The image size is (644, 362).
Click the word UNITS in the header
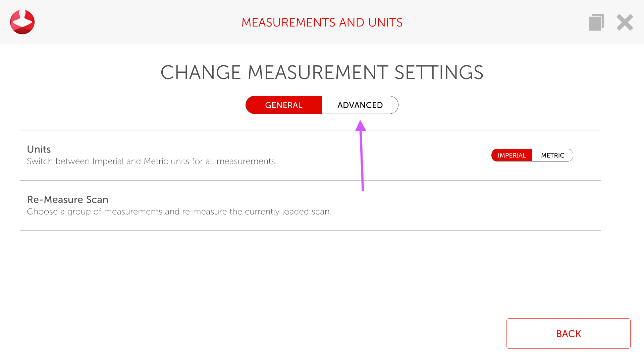click(385, 22)
